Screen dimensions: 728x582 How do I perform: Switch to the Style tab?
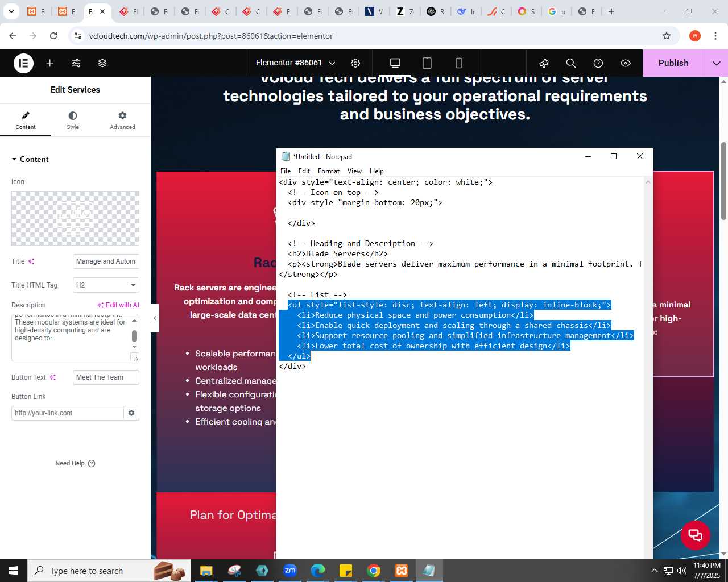tap(73, 121)
